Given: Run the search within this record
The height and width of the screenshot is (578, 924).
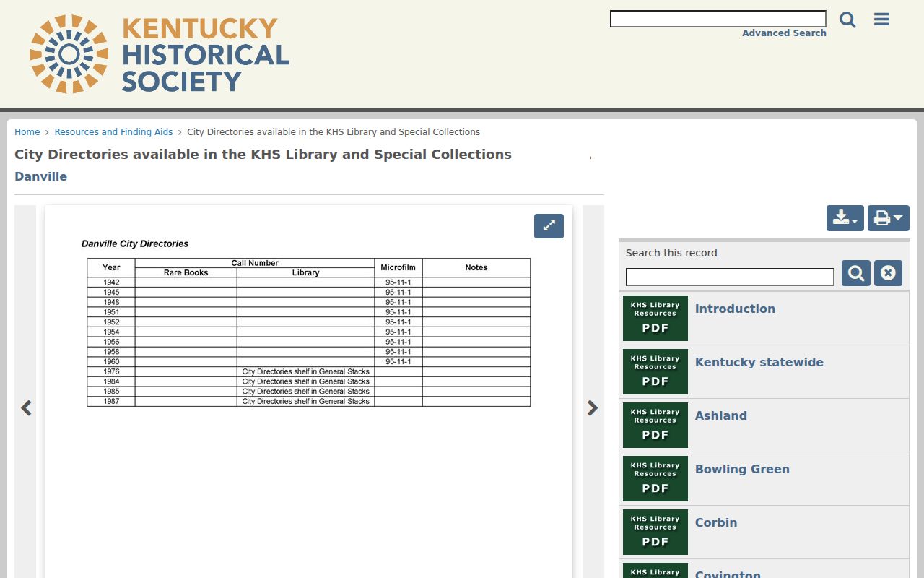Looking at the screenshot, I should pos(856,273).
